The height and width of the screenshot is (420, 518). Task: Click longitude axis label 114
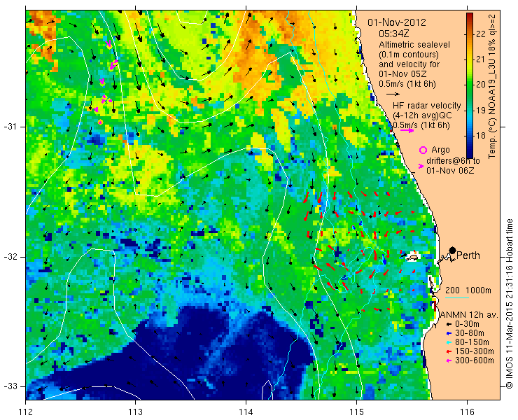(246, 412)
